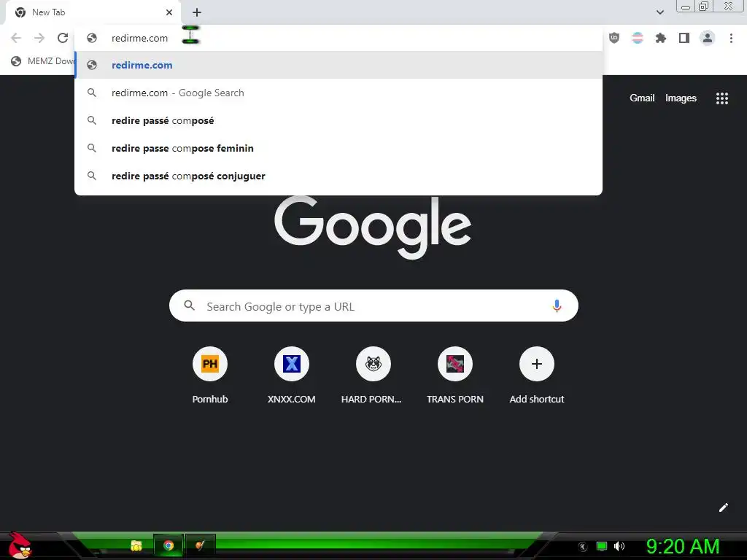The width and height of the screenshot is (747, 560).
Task: Click the address bar text redirme.com
Action: [x=139, y=38]
